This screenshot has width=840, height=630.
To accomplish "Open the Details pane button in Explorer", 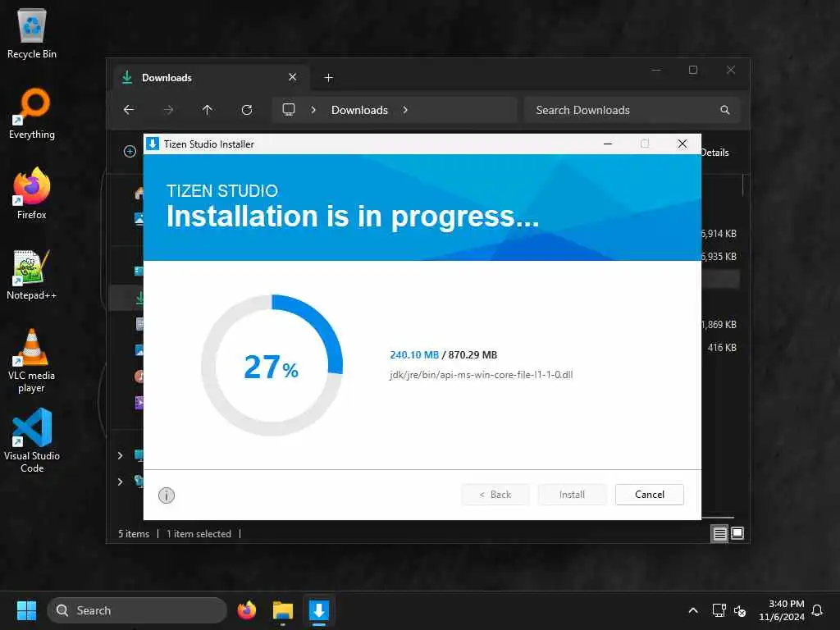I will coord(714,152).
